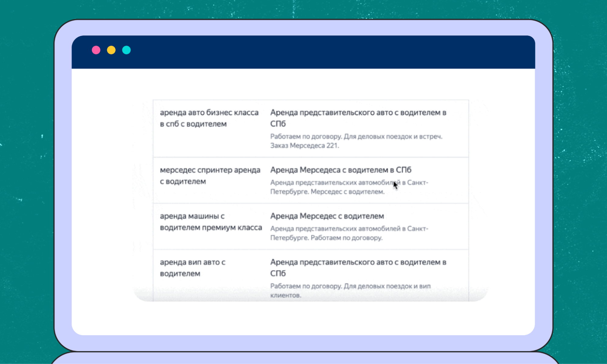The width and height of the screenshot is (607, 364).
Task: Click the pink window control dot
Action: (x=96, y=50)
